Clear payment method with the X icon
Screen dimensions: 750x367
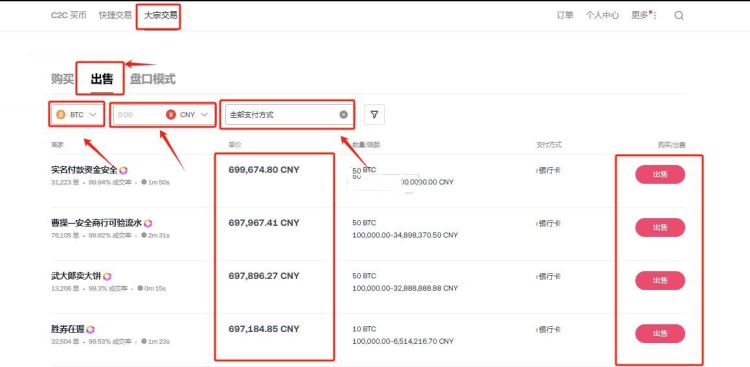tap(343, 114)
